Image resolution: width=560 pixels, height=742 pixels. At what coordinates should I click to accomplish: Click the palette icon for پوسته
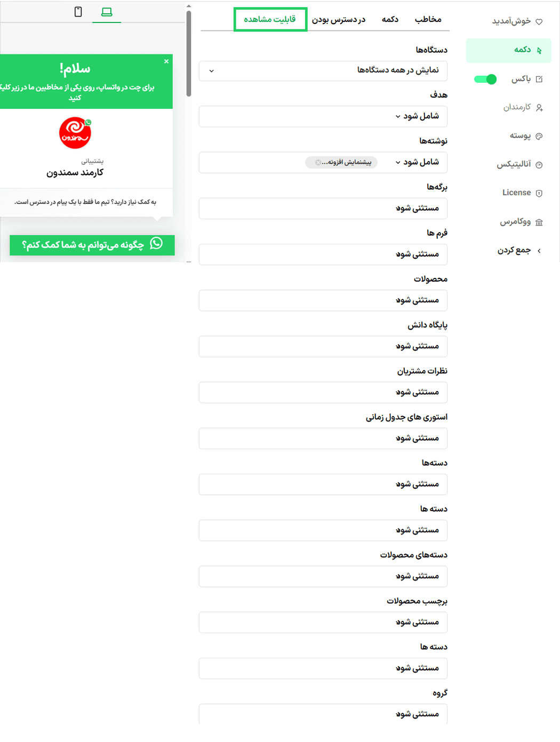pos(539,136)
